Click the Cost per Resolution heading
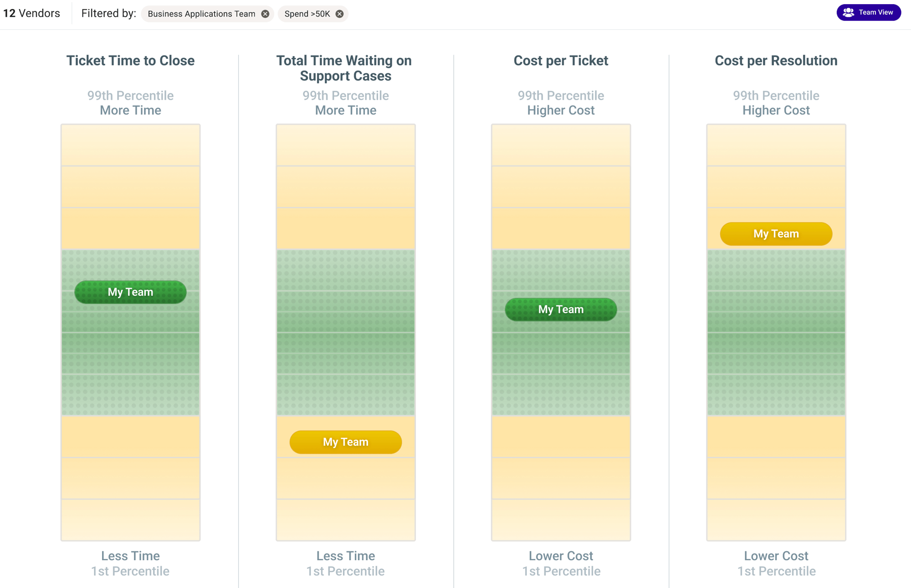 tap(776, 61)
